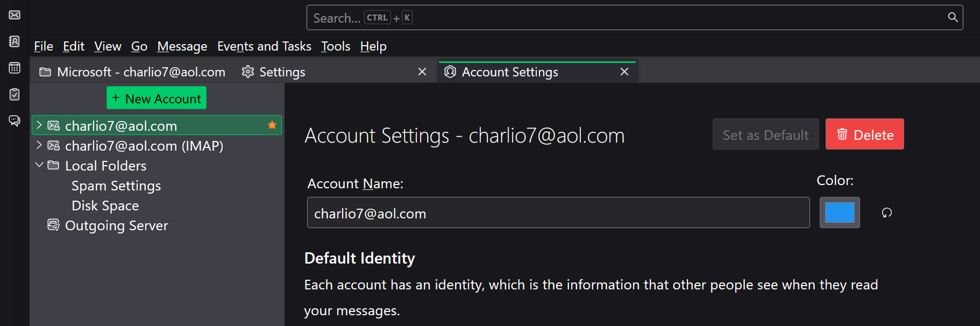Screen dimensions: 980x326
Task: Reset account color to default
Action: click(x=887, y=213)
